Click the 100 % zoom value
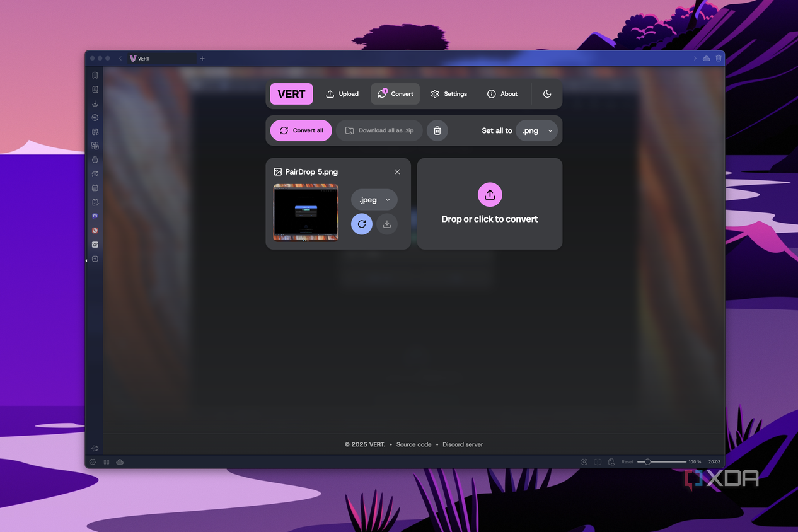The image size is (798, 532). coord(695,462)
